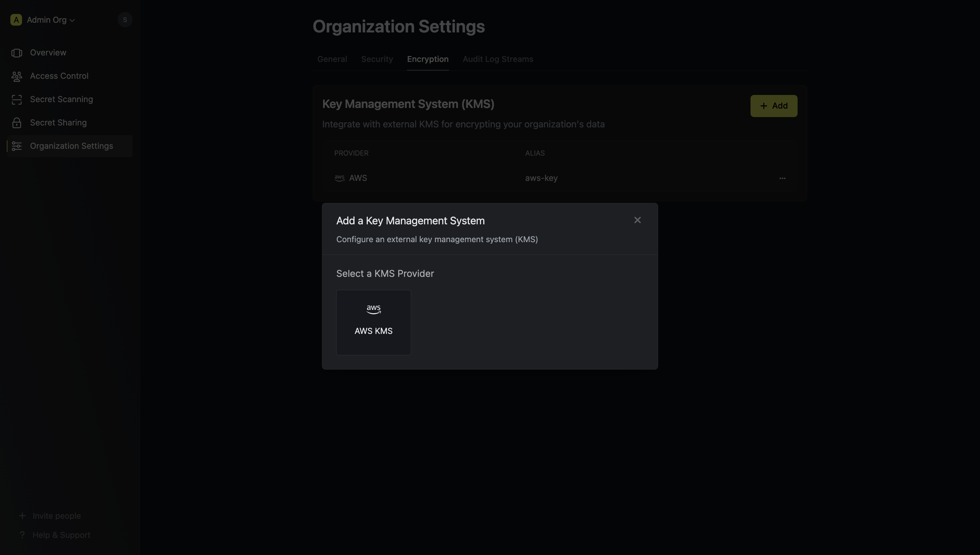
Task: Switch to the General tab
Action: point(332,59)
